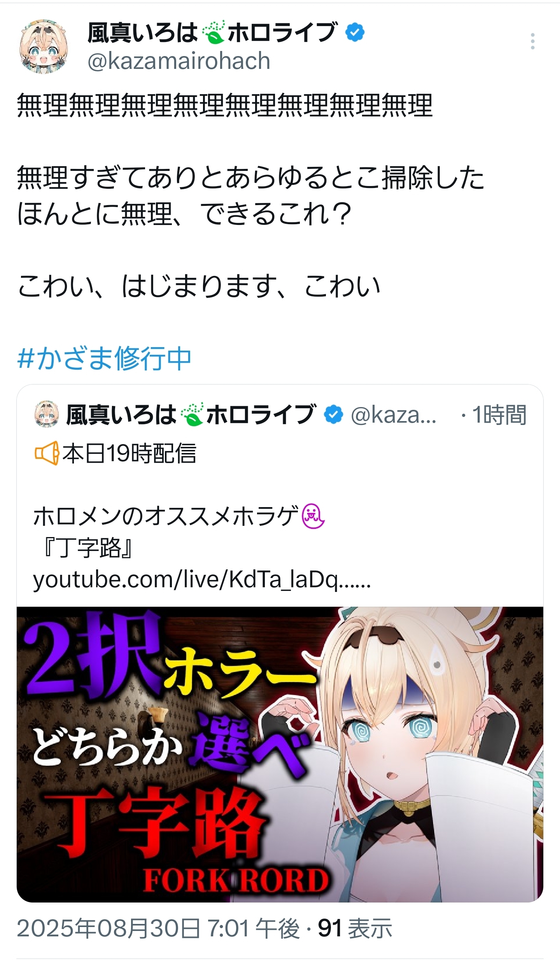Viewport: 560px width, 964px height.
Task: Click the purple ghost emoji
Action: click(x=313, y=516)
